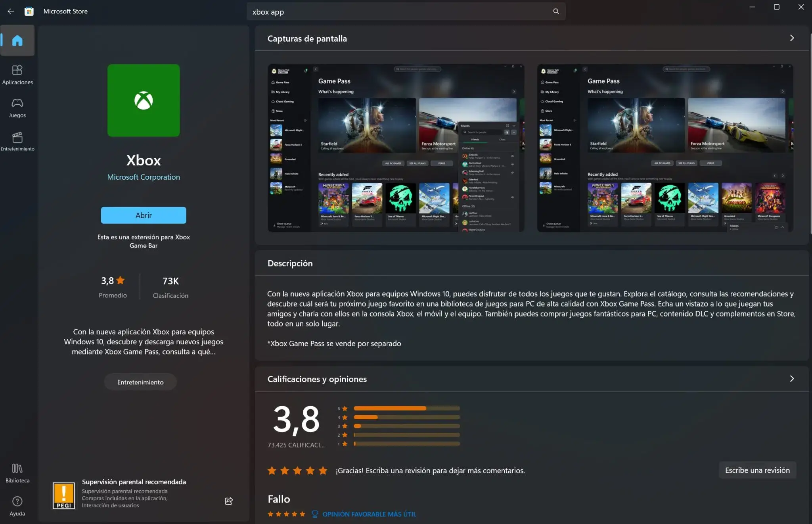Click the 3-star rating bar
The height and width of the screenshot is (524, 812).
pos(407,426)
